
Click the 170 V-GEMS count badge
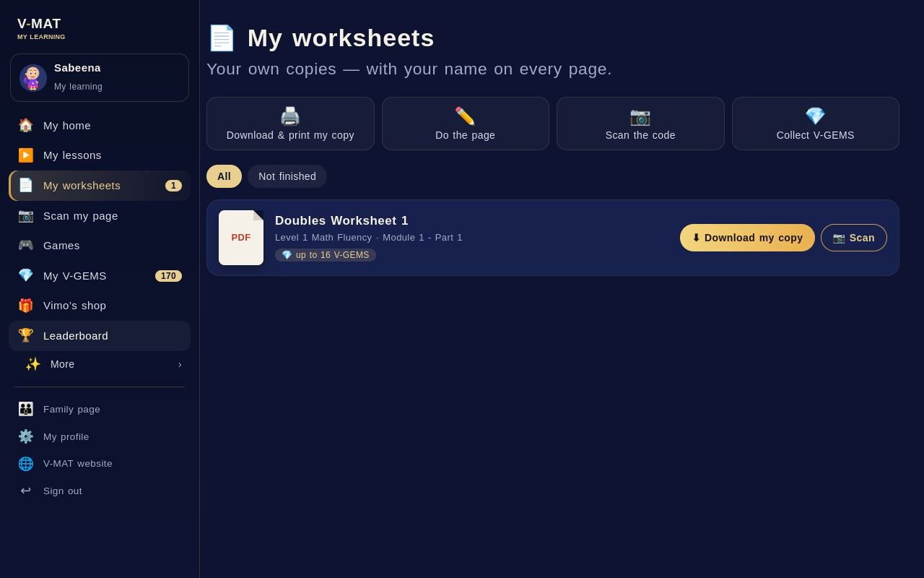click(168, 276)
